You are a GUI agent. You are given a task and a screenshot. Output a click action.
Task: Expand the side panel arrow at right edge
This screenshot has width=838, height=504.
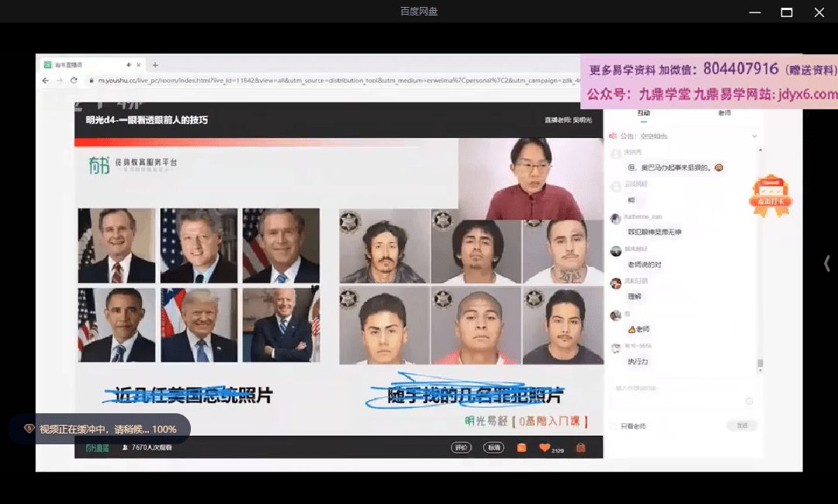click(826, 264)
